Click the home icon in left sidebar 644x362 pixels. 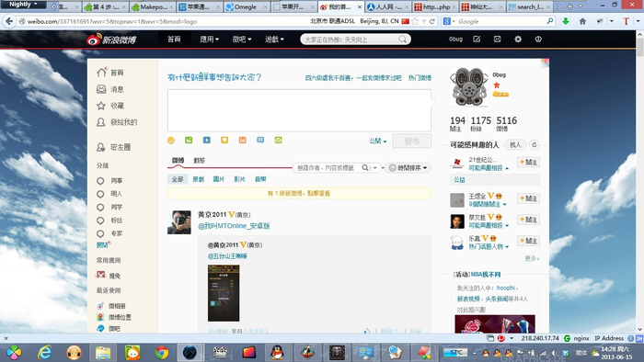click(101, 73)
